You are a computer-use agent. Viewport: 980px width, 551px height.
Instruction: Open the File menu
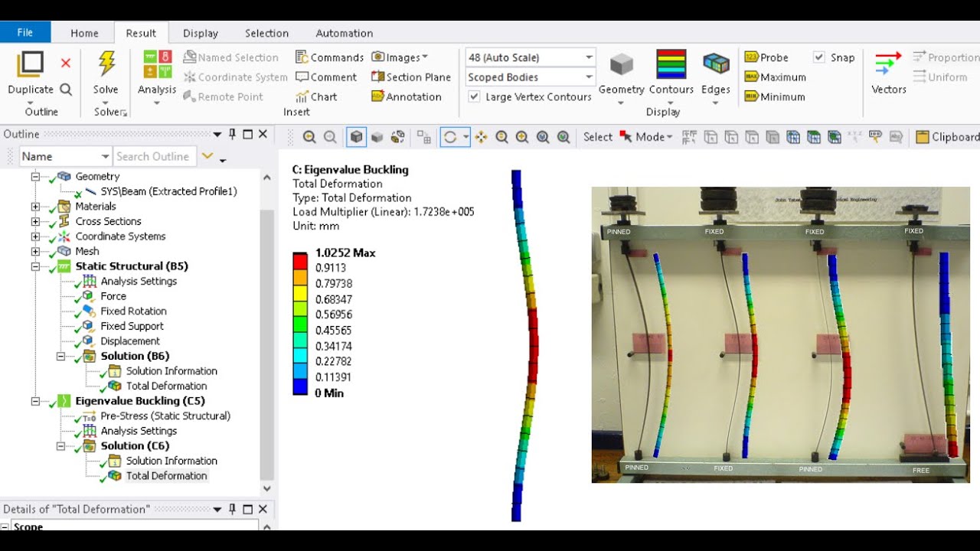(25, 32)
